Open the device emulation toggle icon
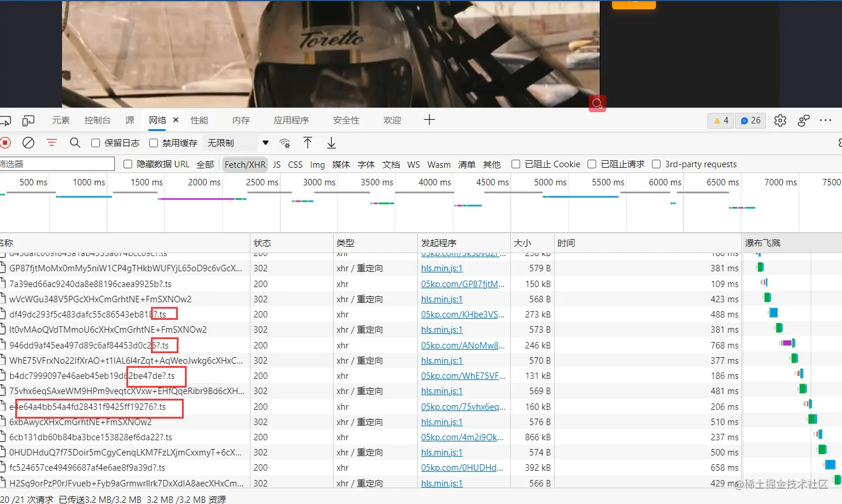Image resolution: width=842 pixels, height=504 pixels. (28, 120)
